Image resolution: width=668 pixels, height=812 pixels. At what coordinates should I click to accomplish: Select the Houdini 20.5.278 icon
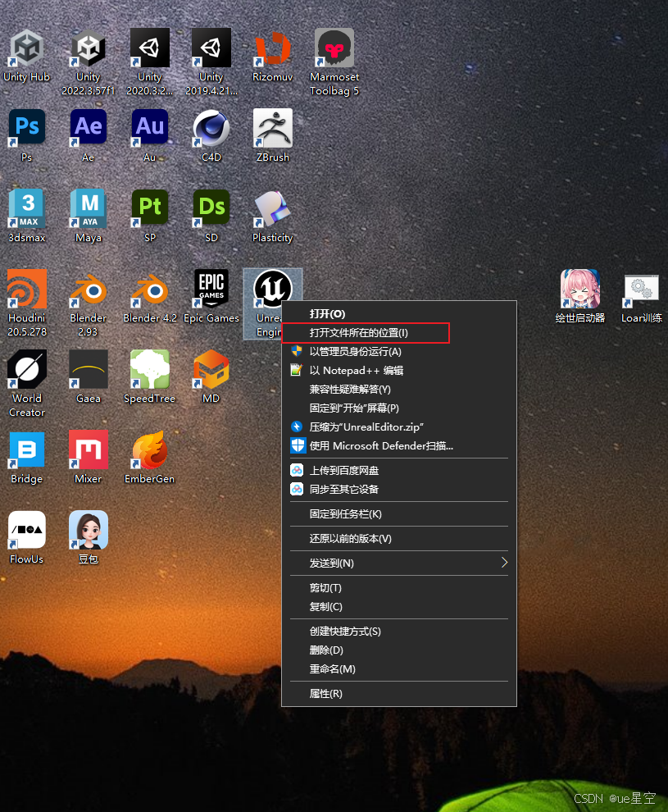point(27,303)
